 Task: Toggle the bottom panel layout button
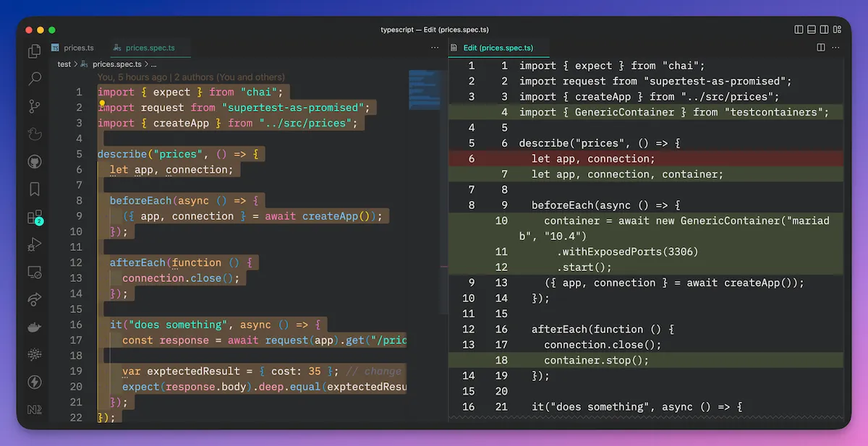click(812, 30)
